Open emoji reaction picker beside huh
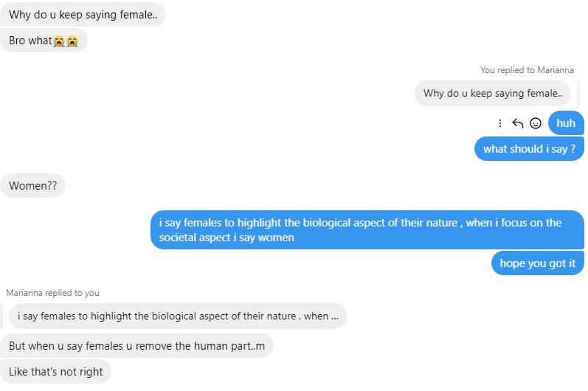 point(536,123)
